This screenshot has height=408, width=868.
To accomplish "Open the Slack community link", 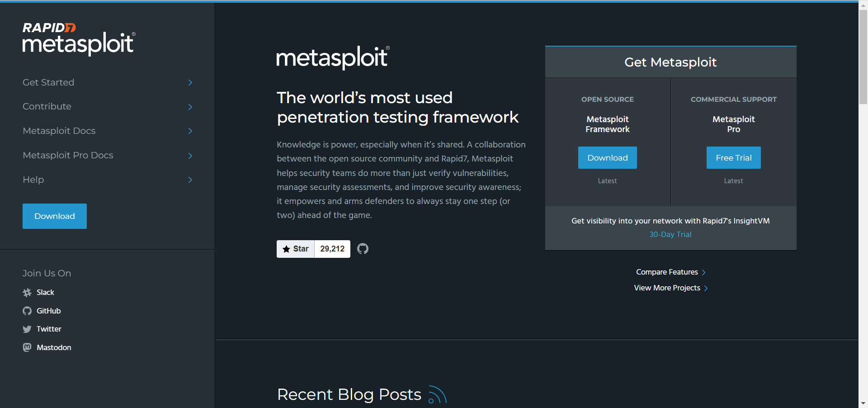I will click(x=45, y=292).
